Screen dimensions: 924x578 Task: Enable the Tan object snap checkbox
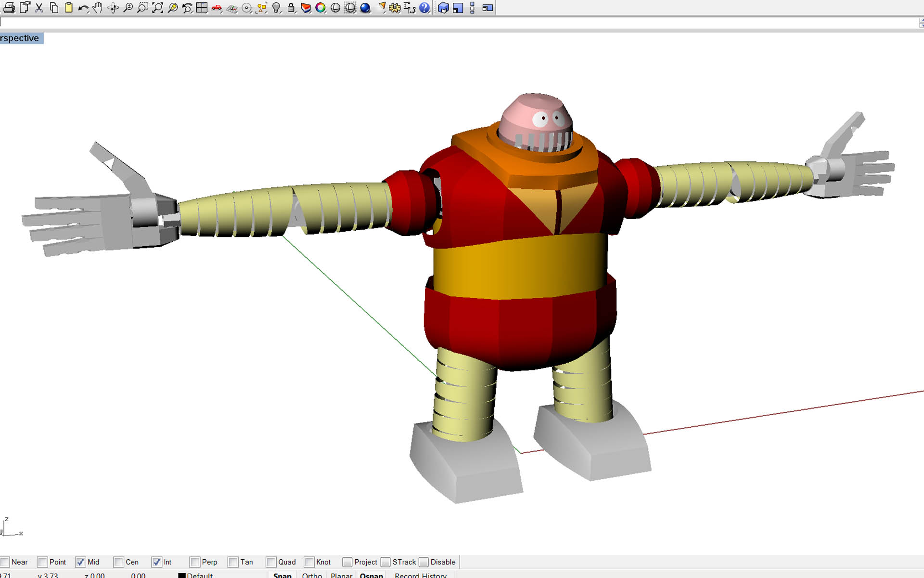(x=233, y=562)
